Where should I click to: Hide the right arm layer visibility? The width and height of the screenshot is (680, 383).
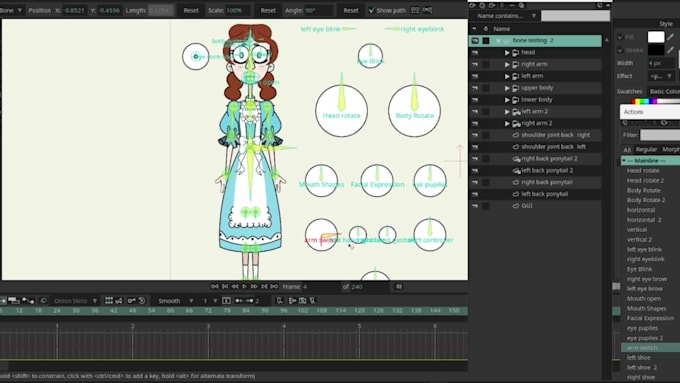[475, 64]
